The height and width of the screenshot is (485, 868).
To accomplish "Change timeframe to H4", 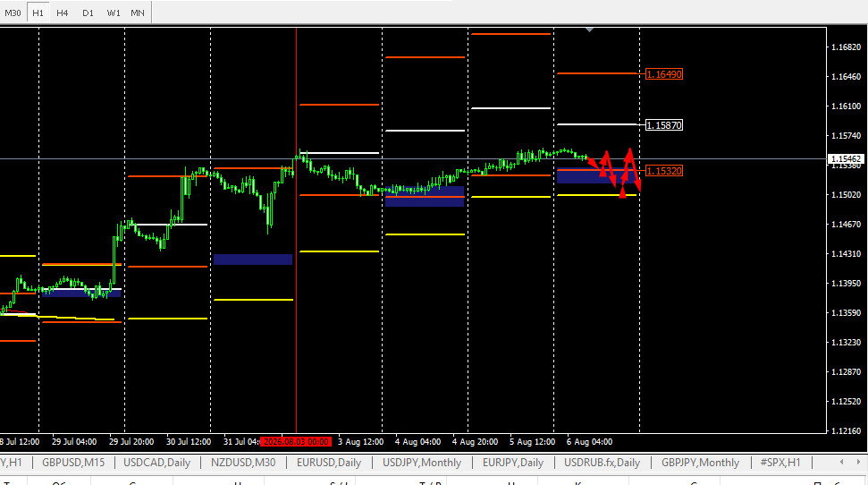I will [62, 13].
